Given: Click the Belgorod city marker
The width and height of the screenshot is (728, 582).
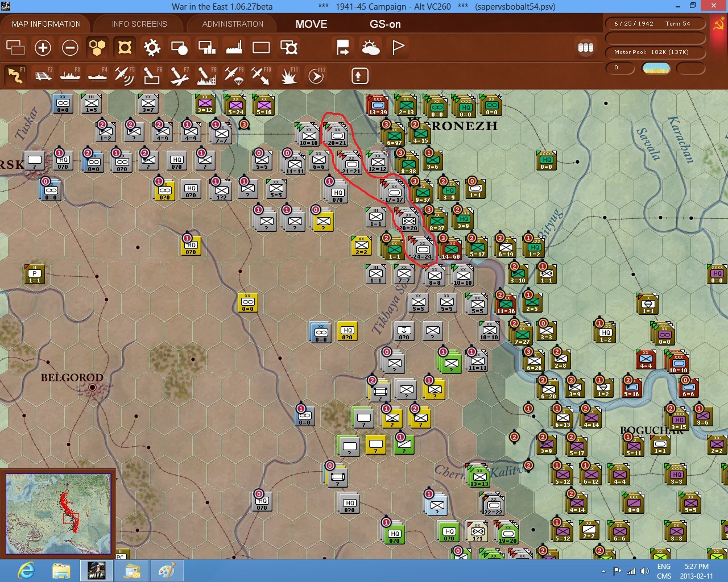Looking at the screenshot, I should (x=93, y=388).
